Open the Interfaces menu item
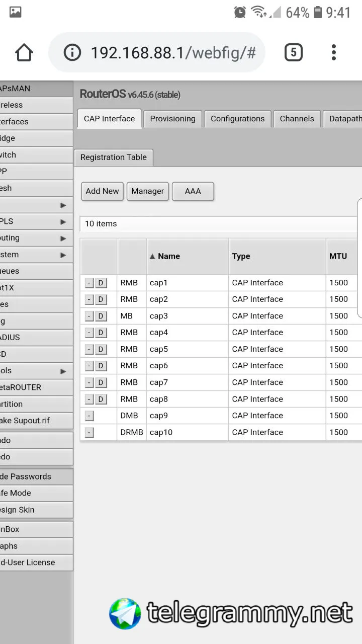The height and width of the screenshot is (644, 362). point(36,122)
